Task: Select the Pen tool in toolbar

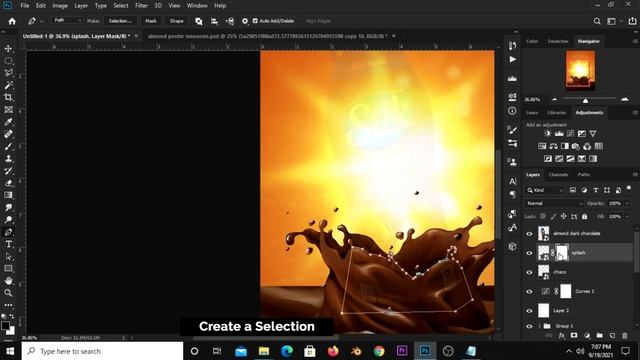Action: point(8,232)
